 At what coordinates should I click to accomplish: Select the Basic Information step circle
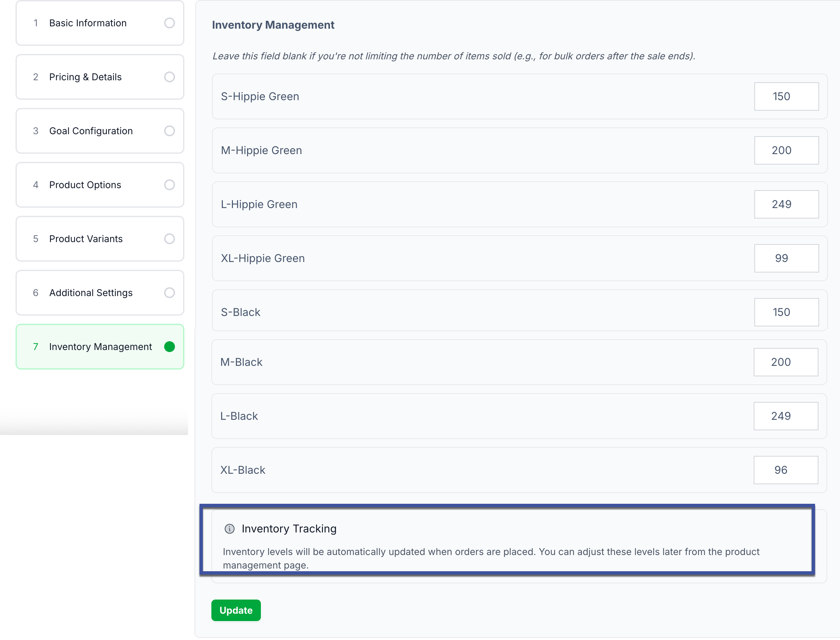[x=170, y=23]
